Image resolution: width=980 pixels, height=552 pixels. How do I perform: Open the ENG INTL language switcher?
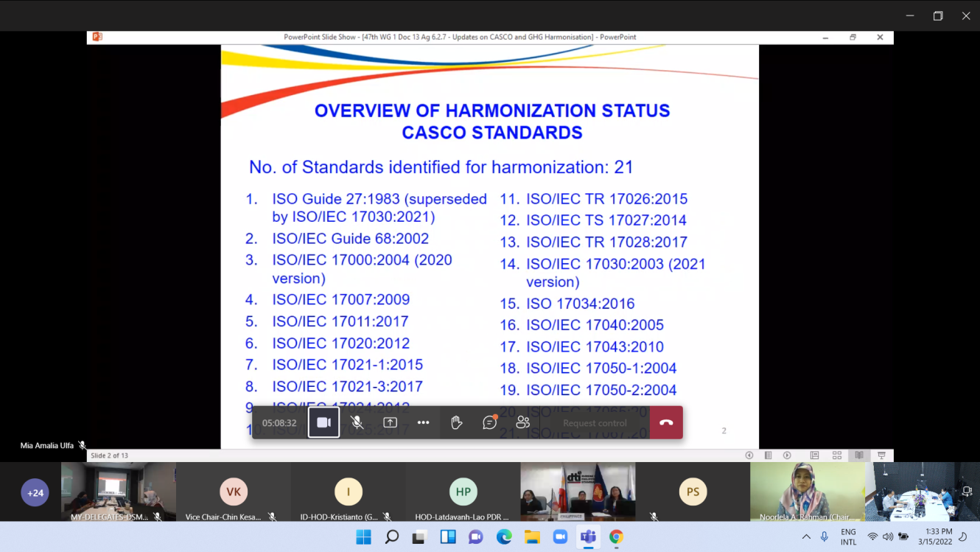point(849,537)
